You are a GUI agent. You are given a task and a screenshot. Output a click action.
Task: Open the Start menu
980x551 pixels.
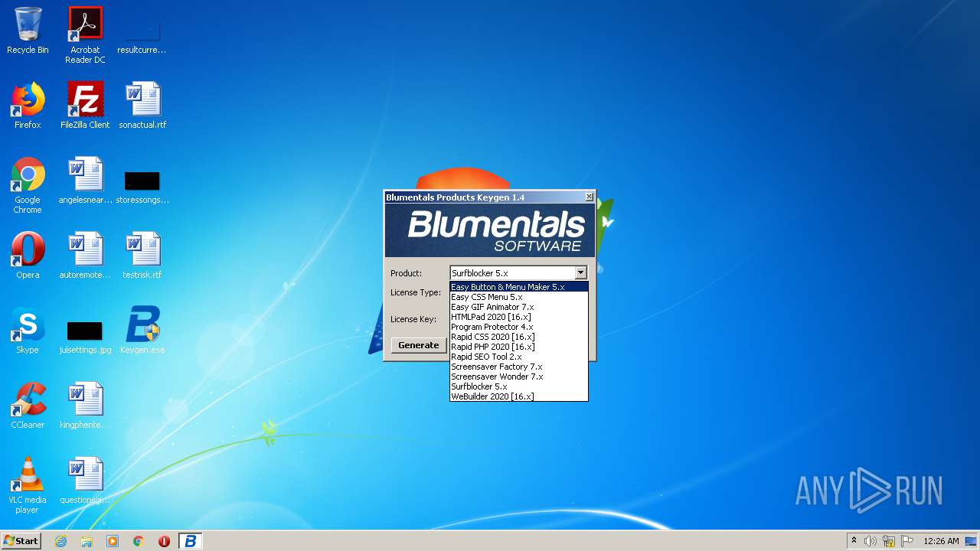21,541
